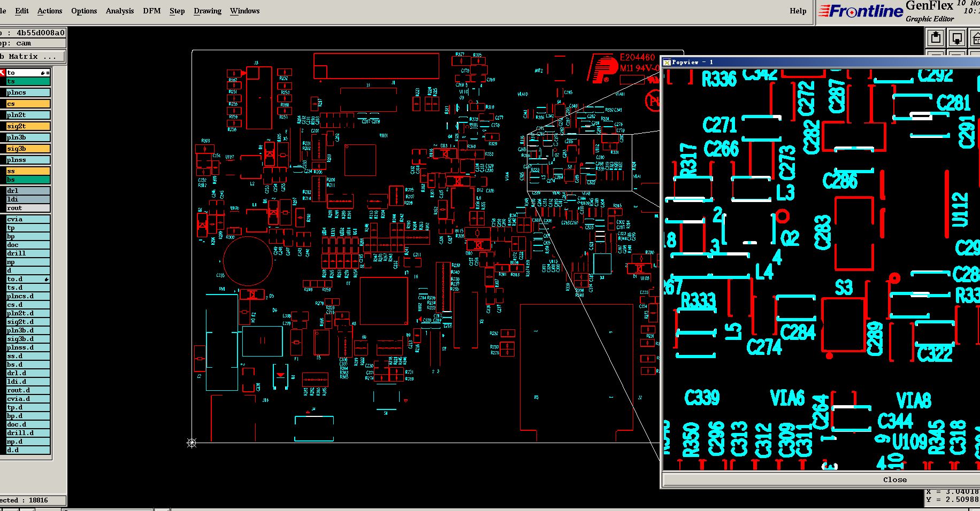The image size is (980, 511).
Task: Click the datum origin marker on the board
Action: pyautogui.click(x=192, y=443)
